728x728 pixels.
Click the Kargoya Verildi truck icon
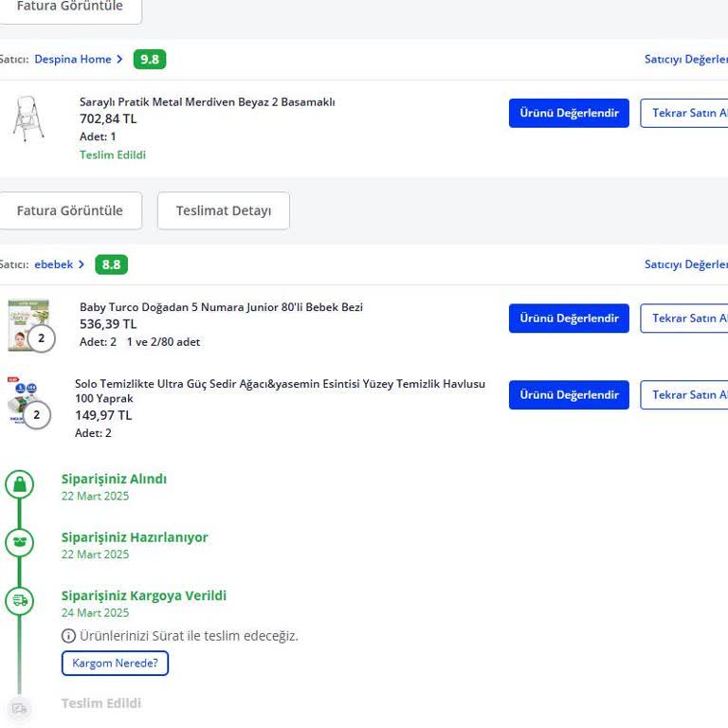tap(20, 601)
